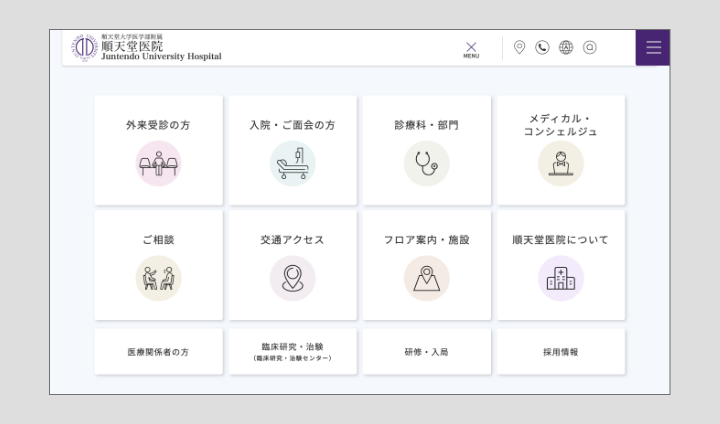This screenshot has height=424, width=720.
Task: Select the 入院・ご面会の方 hospital bed icon
Action: (292, 163)
